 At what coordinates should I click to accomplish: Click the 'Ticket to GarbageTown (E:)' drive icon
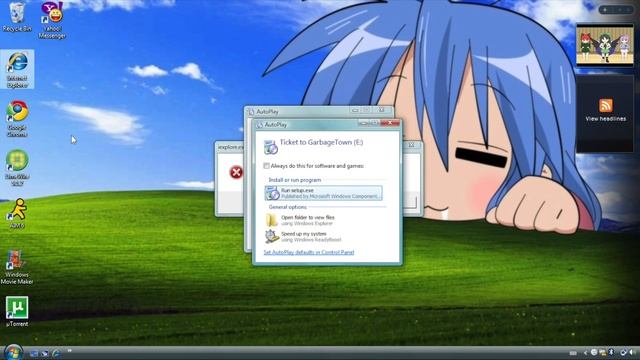271,147
